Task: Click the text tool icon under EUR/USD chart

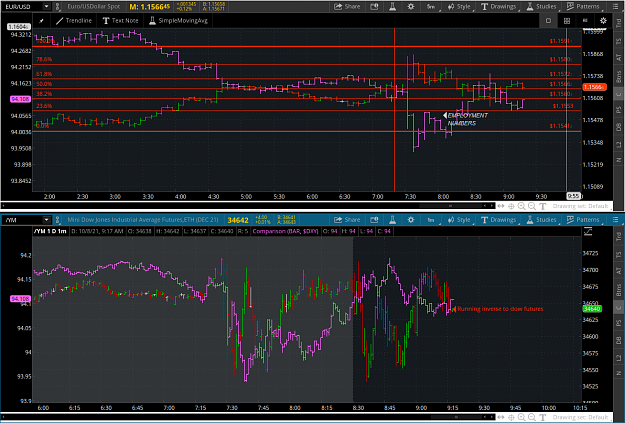Action: 542,206
